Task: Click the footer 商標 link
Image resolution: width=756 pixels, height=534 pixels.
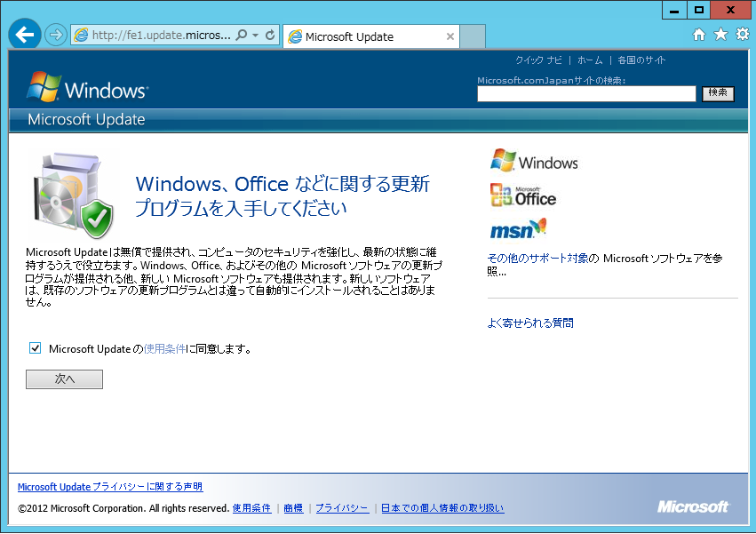Action: (x=293, y=508)
